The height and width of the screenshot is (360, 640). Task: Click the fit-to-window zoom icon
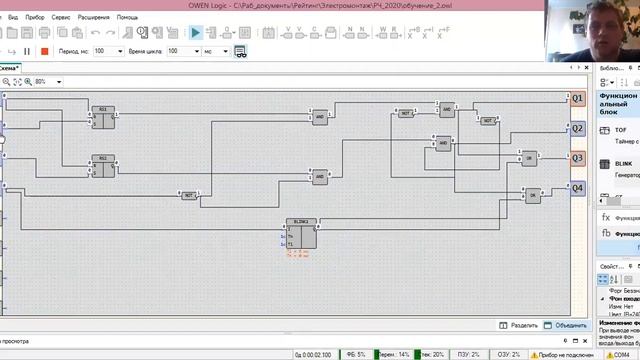click(x=17, y=82)
